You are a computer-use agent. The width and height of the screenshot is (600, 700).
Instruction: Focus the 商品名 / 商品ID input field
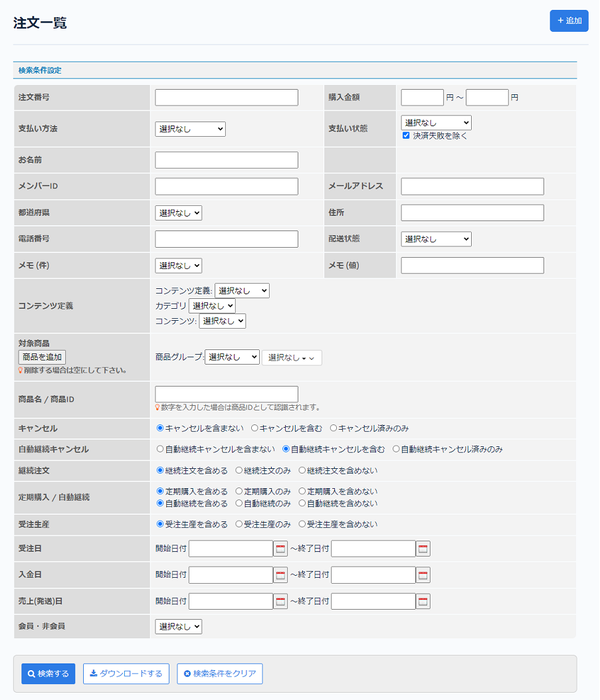(x=227, y=394)
